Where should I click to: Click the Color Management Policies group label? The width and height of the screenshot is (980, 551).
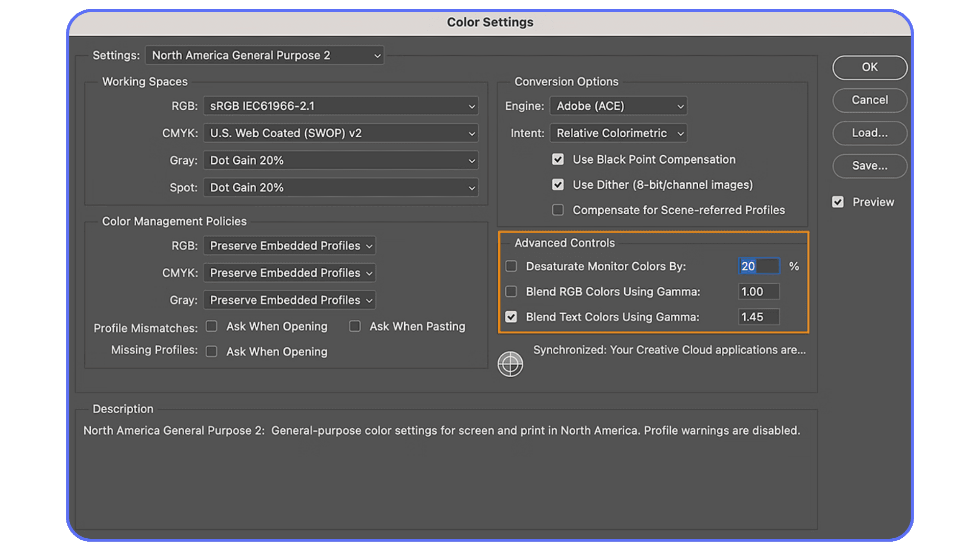[174, 221]
